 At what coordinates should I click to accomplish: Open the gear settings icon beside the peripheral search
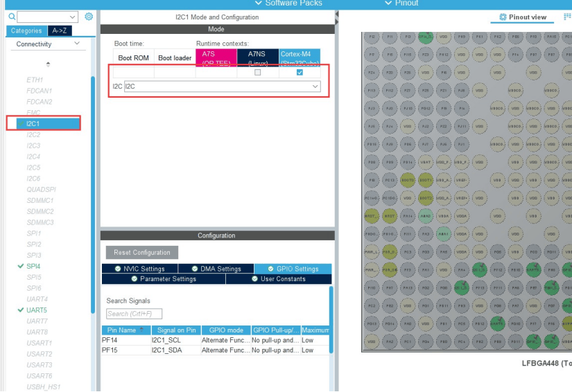(89, 17)
